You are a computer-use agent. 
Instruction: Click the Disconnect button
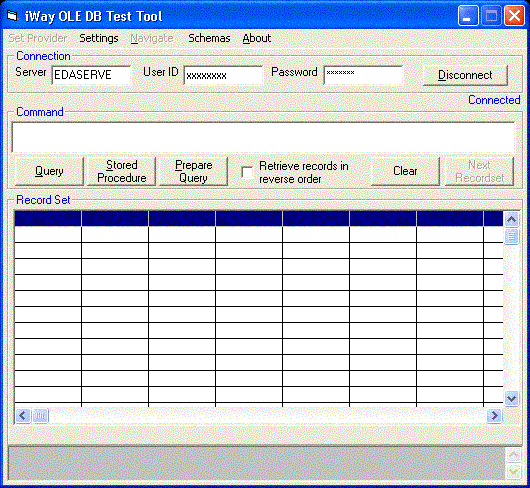pyautogui.click(x=465, y=75)
